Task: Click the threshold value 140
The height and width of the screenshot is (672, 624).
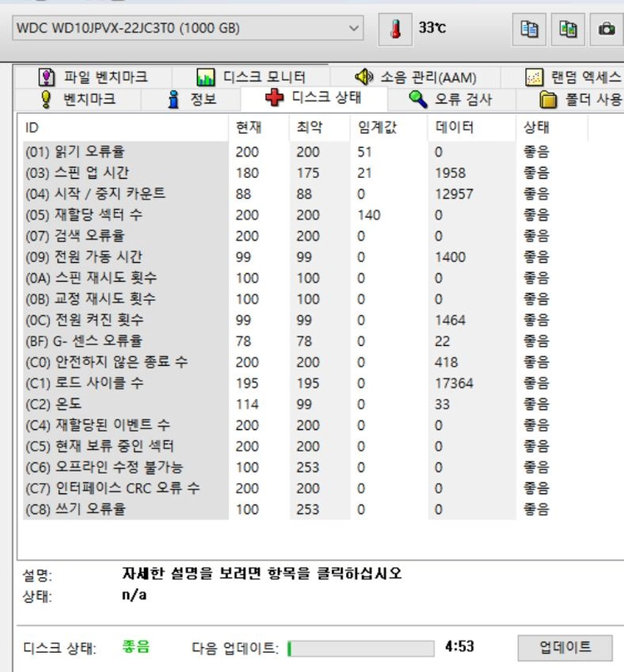Action: click(369, 215)
